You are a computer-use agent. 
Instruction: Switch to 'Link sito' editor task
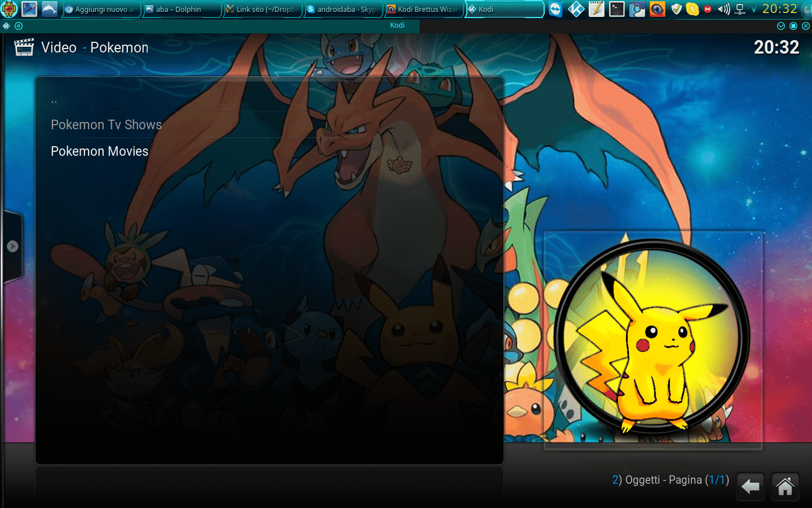point(263,9)
